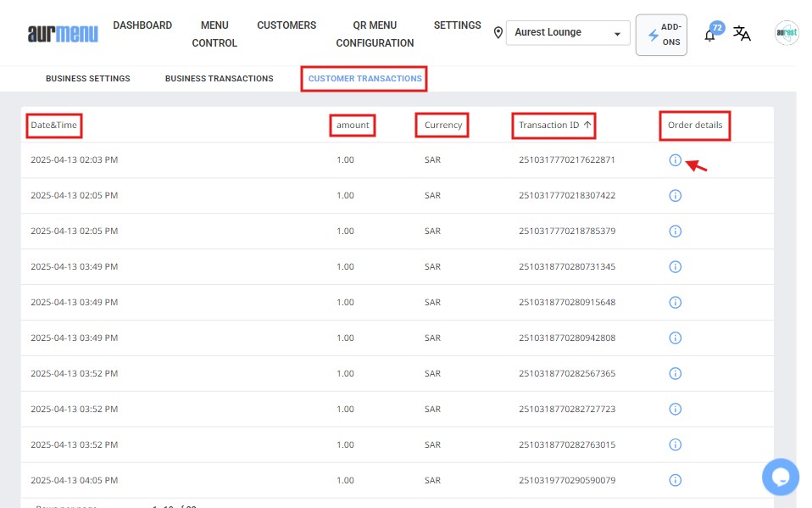View order details for transaction 2510318770280731345
This screenshot has height=508, width=812.
(x=675, y=267)
